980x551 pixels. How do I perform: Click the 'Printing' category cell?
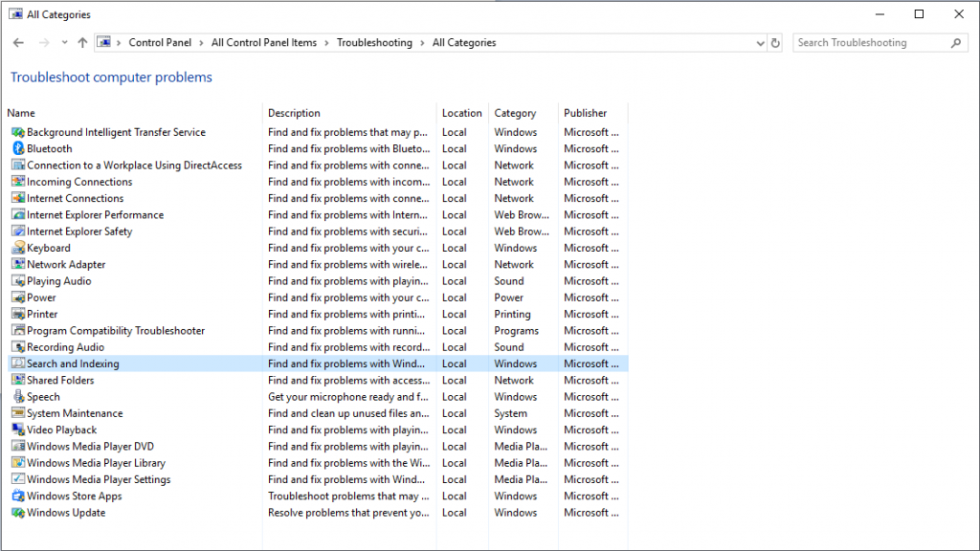513,314
